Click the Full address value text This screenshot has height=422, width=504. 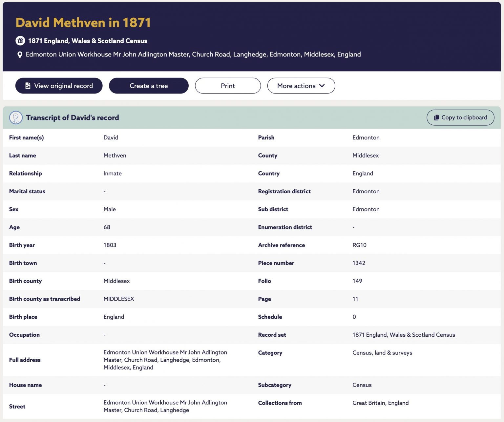[165, 360]
